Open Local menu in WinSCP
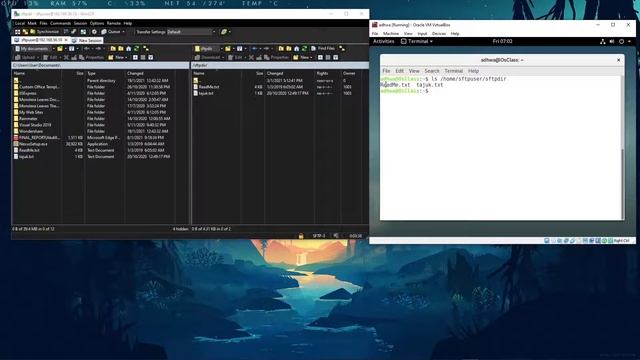640x360 pixels. (x=20, y=23)
